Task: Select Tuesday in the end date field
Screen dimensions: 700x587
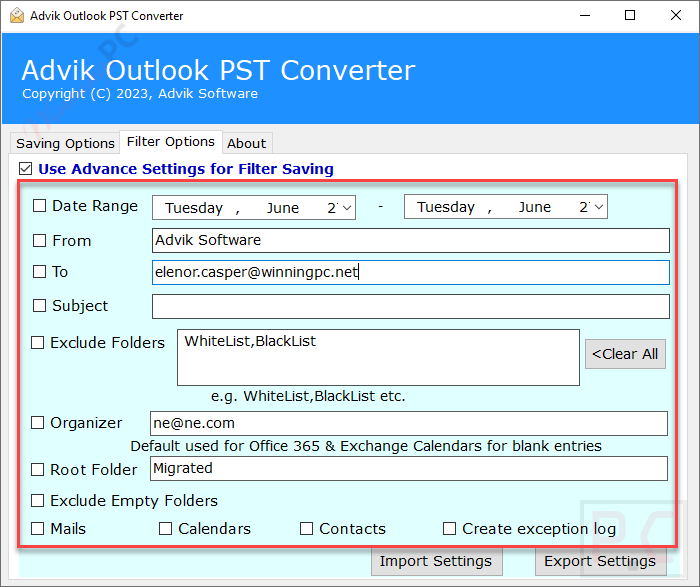Action: coord(446,207)
